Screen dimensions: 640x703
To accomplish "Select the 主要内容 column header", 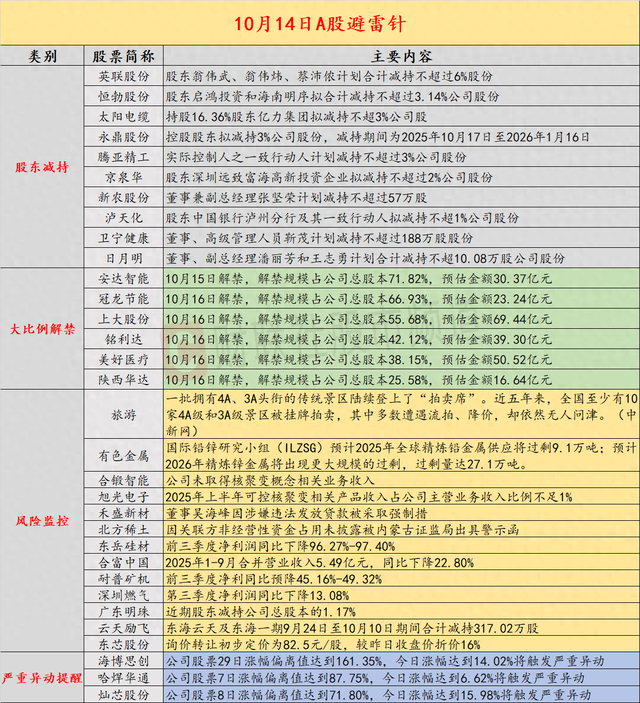I will [x=401, y=56].
